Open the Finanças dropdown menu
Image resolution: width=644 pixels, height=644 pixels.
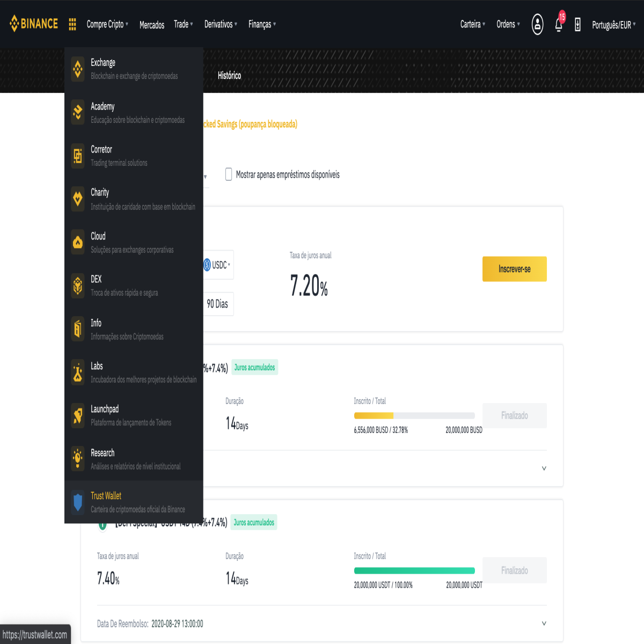(x=262, y=24)
